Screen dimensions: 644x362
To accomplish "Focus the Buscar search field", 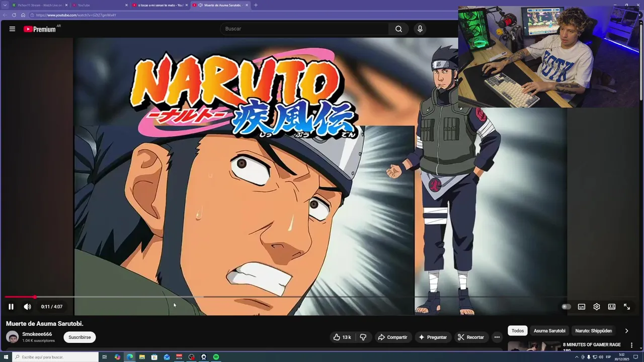I will 304,29.
